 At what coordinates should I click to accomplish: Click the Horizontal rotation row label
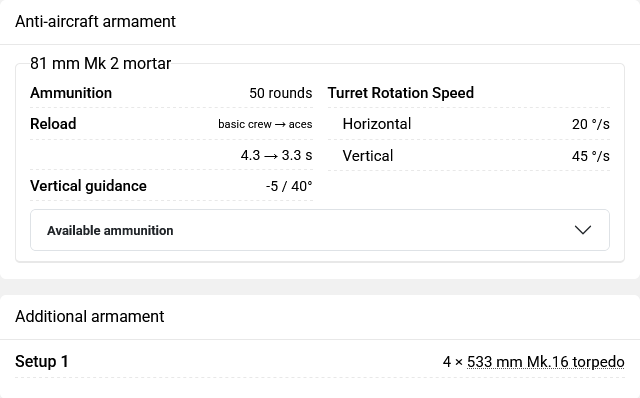pos(377,124)
